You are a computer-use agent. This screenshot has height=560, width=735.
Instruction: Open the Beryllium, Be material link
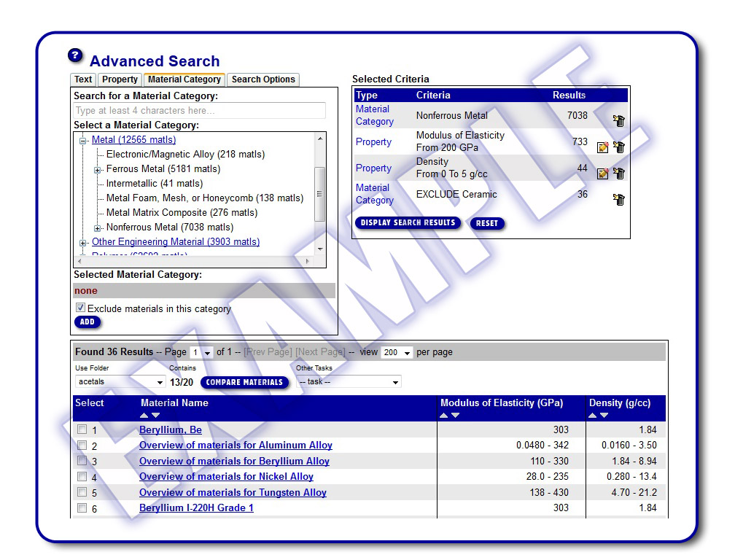point(171,429)
